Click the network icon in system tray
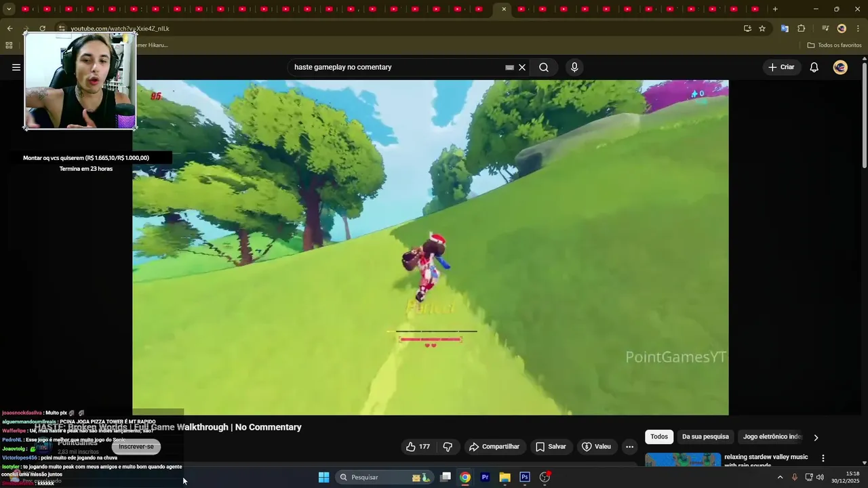 pyautogui.click(x=808, y=477)
